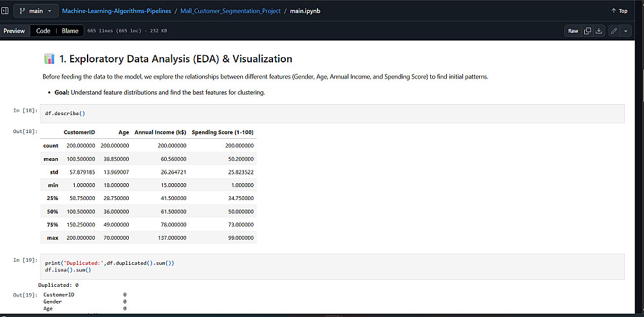
Task: Click the Annual Income (k$) column header
Action: (160, 132)
